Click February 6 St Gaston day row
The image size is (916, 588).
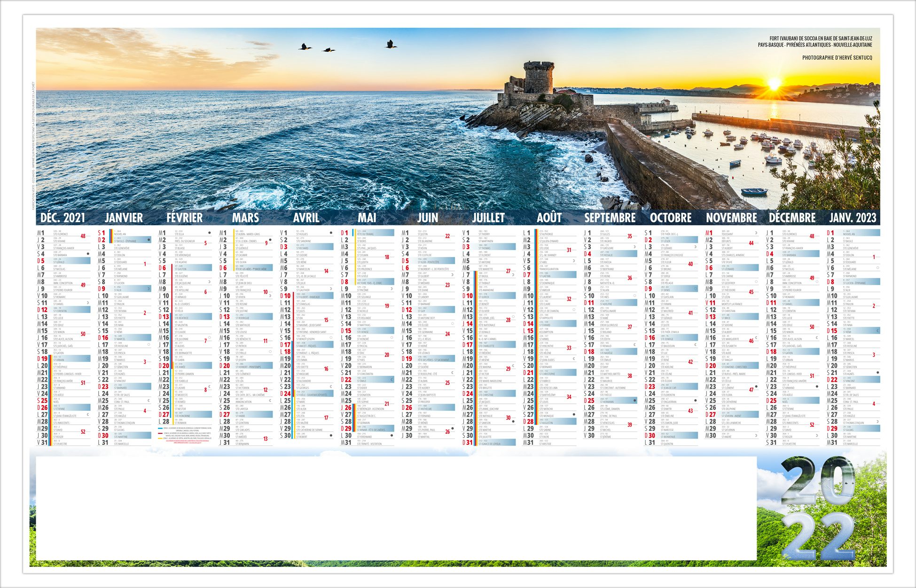point(185,268)
